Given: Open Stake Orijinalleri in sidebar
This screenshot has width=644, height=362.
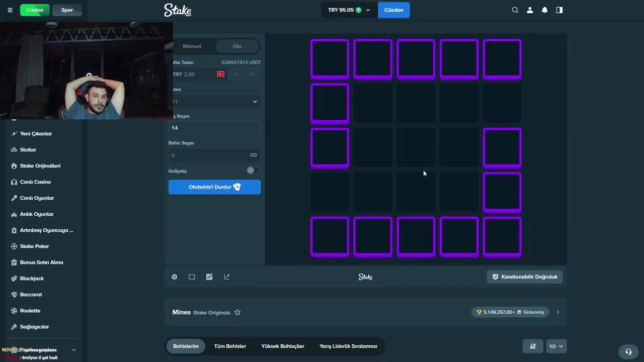Looking at the screenshot, I should pyautogui.click(x=40, y=166).
